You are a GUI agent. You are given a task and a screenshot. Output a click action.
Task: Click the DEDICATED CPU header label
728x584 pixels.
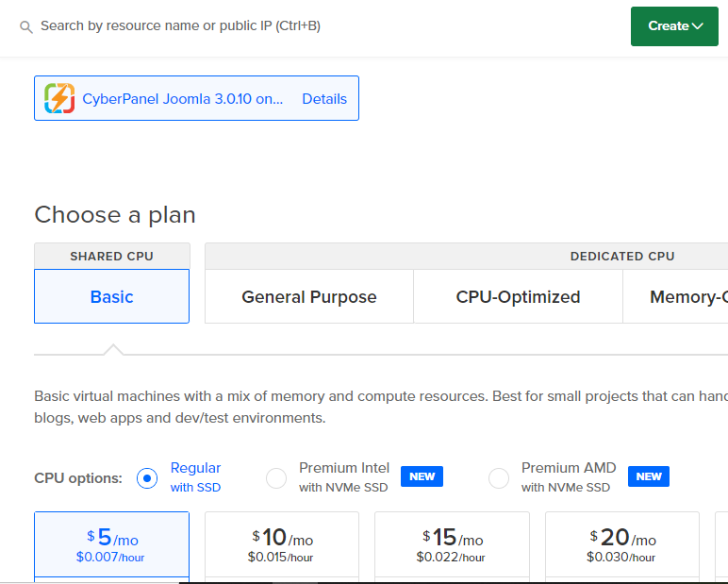(622, 256)
